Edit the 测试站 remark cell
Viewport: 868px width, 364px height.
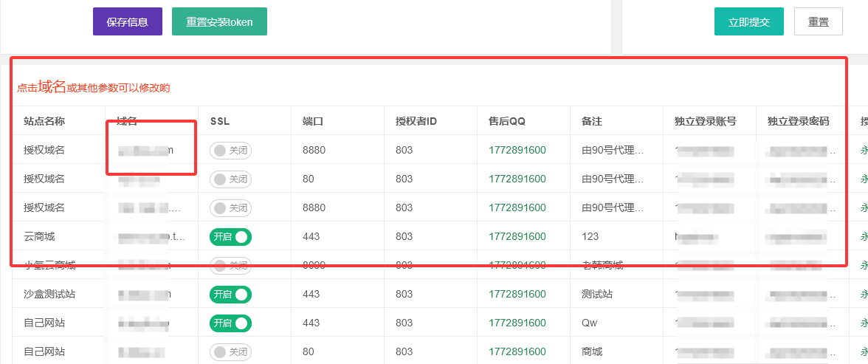click(596, 294)
